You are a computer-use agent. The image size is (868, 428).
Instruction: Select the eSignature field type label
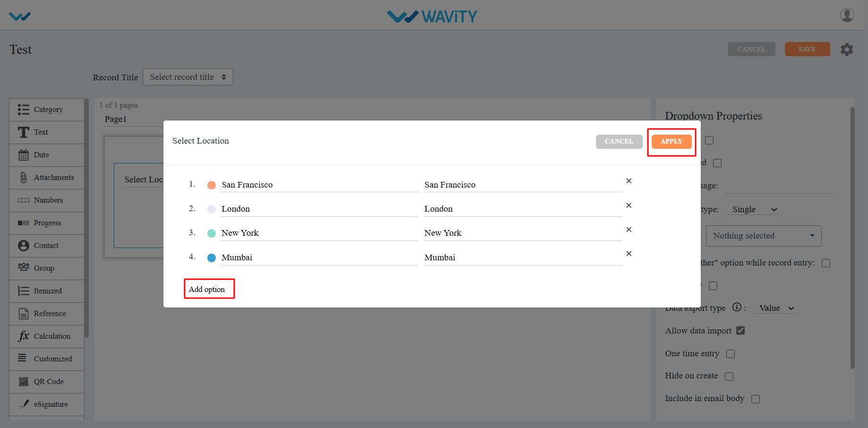[x=51, y=404]
